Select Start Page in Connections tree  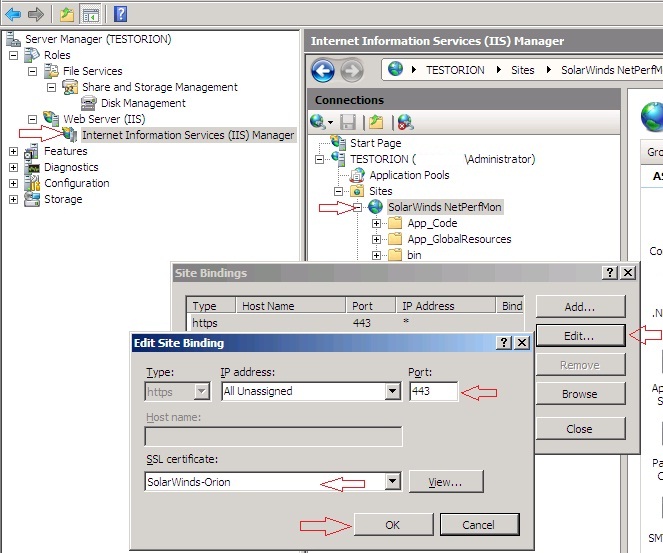[x=375, y=143]
